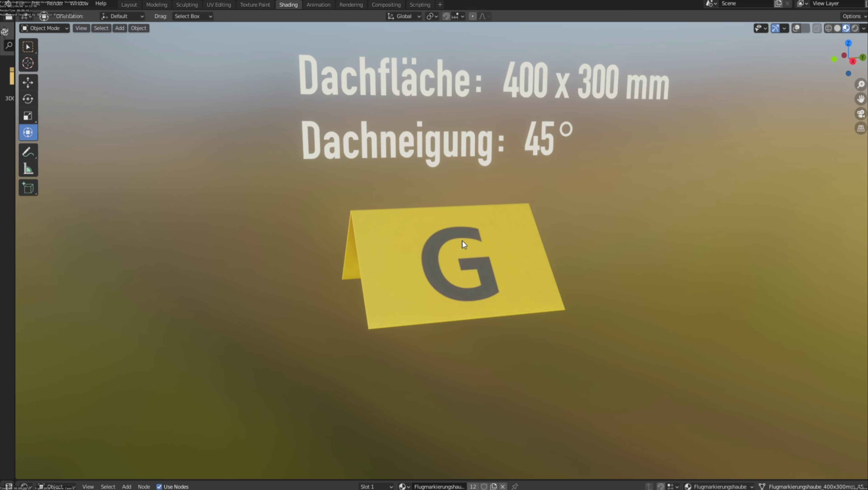
Task: Enable Use Nodes checkbox
Action: pos(159,487)
